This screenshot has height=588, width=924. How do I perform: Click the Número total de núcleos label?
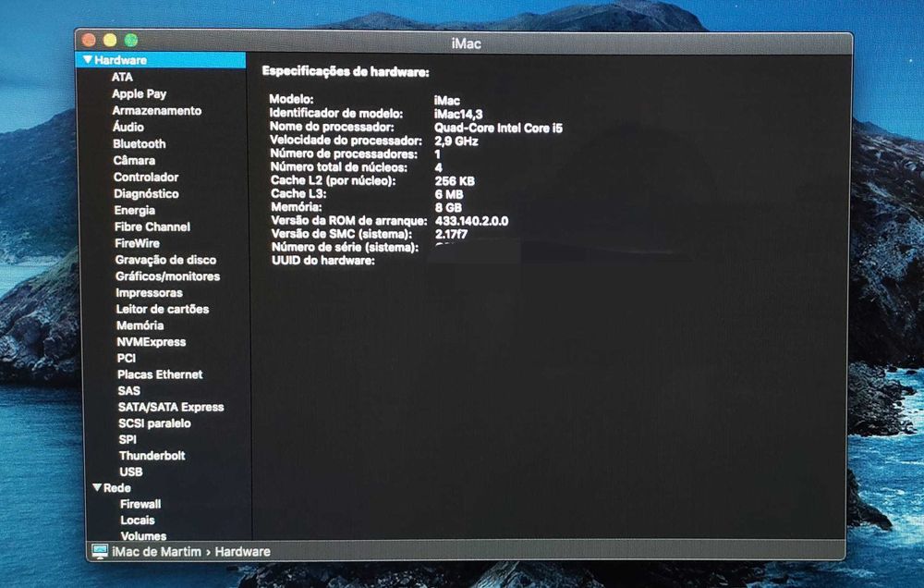point(339,167)
